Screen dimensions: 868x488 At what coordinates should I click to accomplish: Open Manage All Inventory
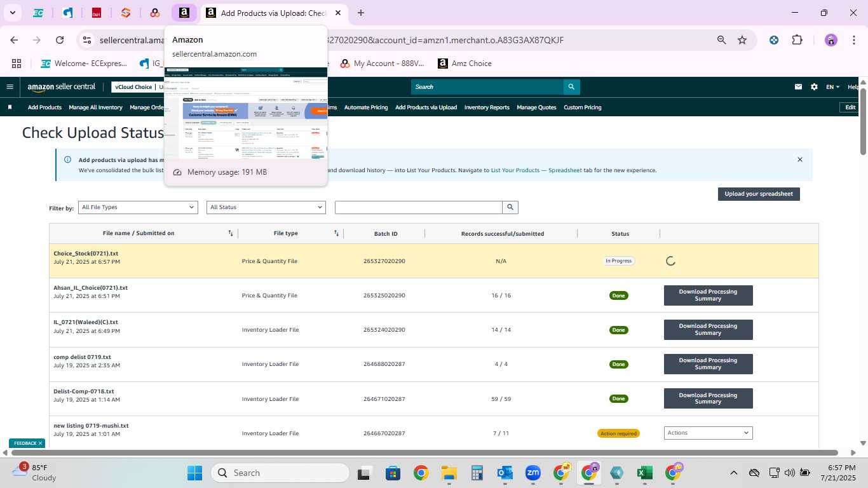[x=95, y=107]
